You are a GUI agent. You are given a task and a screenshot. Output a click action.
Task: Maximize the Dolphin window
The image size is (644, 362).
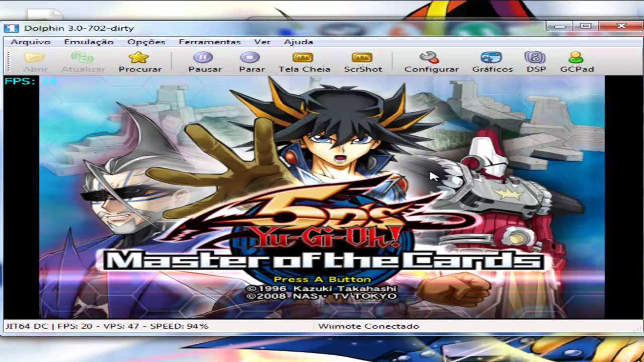585,26
